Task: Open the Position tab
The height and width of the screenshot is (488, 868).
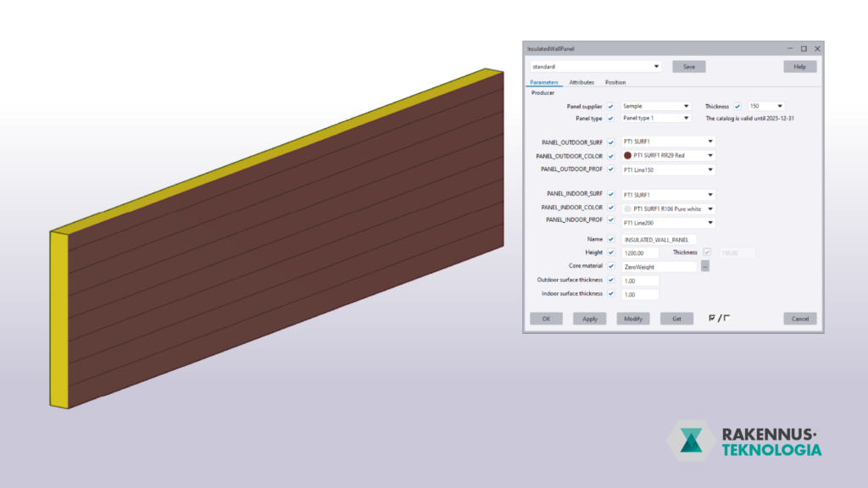Action: tap(615, 82)
